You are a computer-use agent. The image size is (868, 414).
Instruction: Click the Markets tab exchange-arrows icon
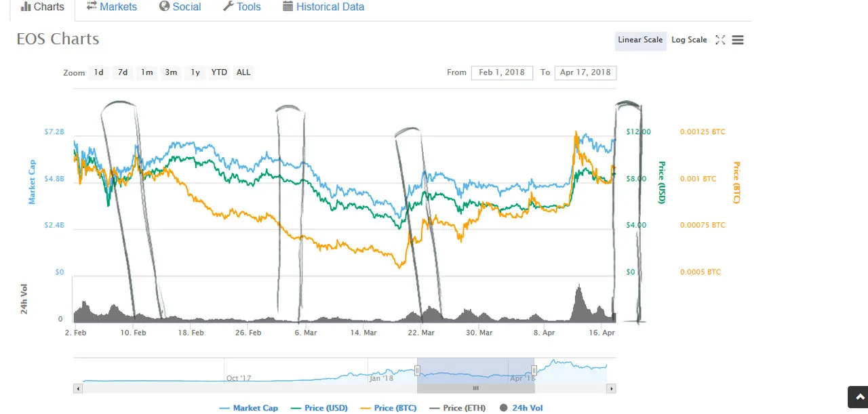[92, 6]
